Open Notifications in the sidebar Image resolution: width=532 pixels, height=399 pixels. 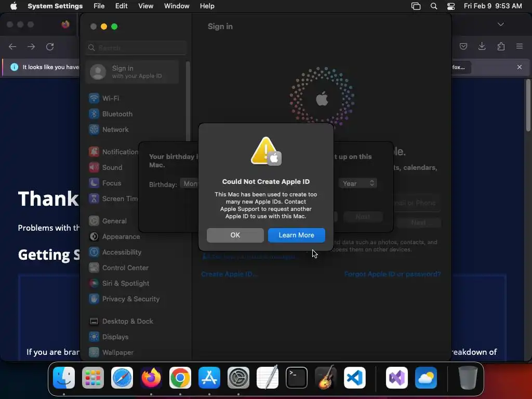point(114,152)
